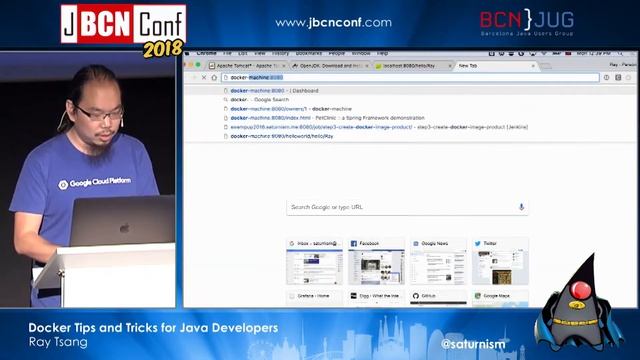Image resolution: width=640 pixels, height=360 pixels.
Task: Select the PetClinic index.html suggestion
Action: (410, 118)
